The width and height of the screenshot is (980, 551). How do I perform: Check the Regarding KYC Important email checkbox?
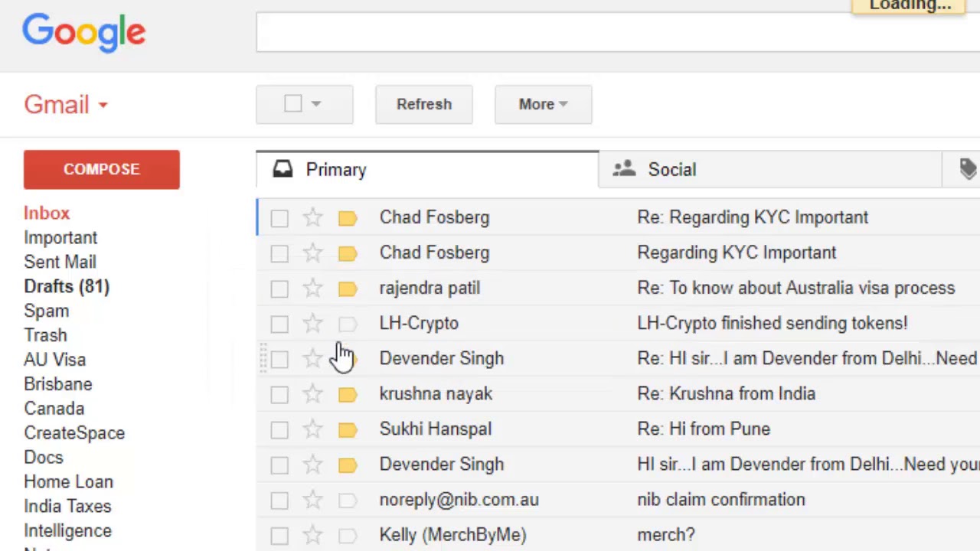(279, 253)
